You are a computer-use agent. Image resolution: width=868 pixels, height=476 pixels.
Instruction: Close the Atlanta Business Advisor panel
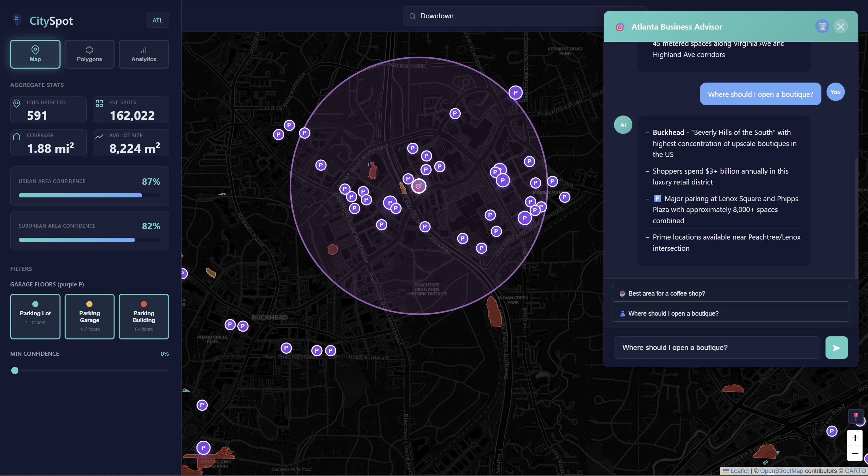tap(840, 27)
